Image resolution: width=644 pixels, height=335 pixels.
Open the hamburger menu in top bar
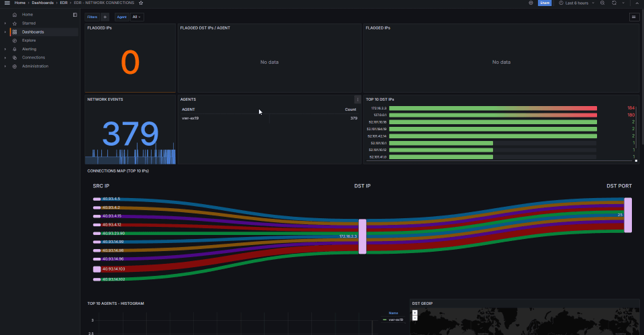tap(7, 3)
